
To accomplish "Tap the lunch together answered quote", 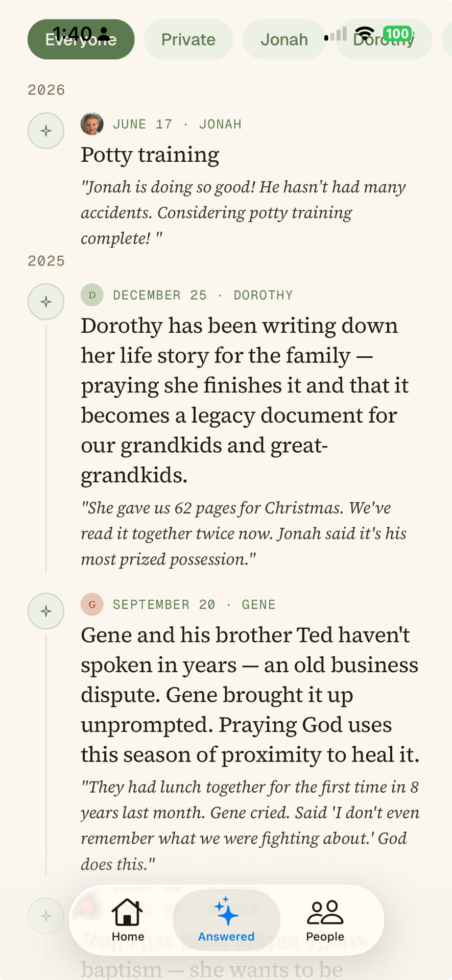I will tap(250, 825).
